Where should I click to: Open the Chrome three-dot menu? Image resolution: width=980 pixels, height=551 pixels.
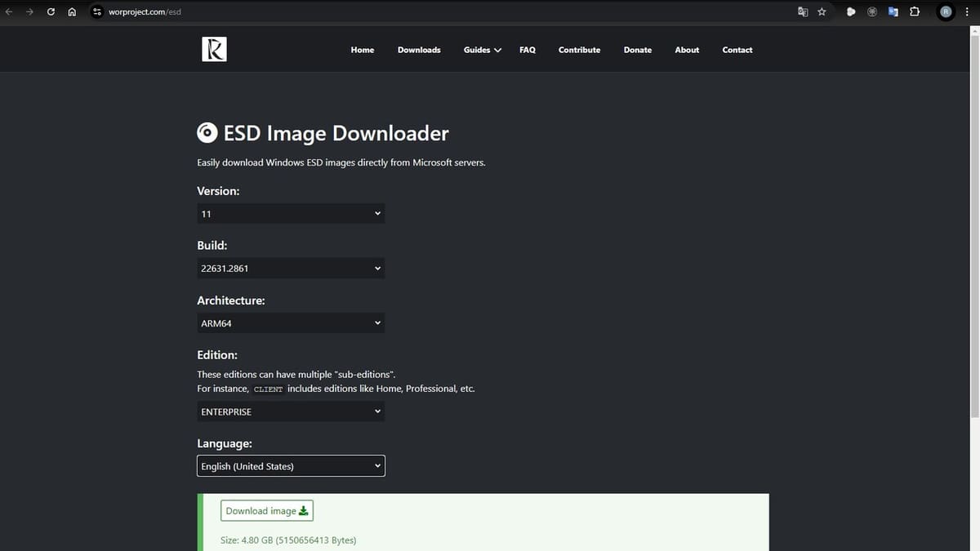coord(969,11)
